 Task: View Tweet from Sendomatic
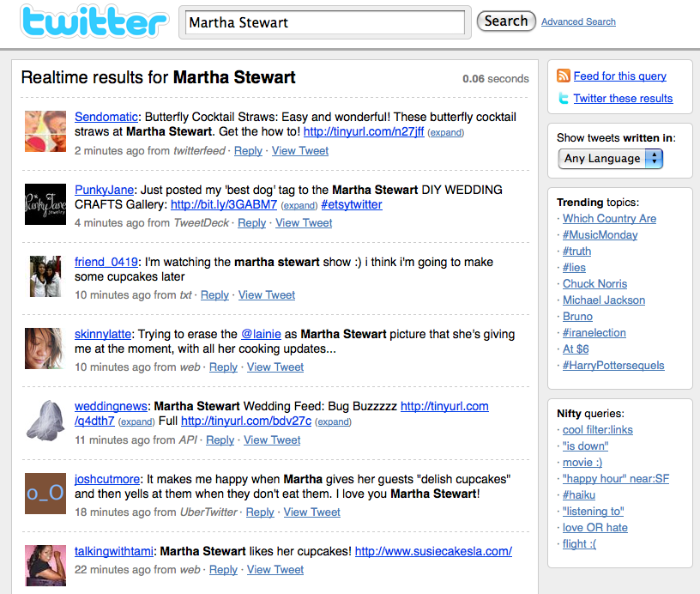point(300,151)
